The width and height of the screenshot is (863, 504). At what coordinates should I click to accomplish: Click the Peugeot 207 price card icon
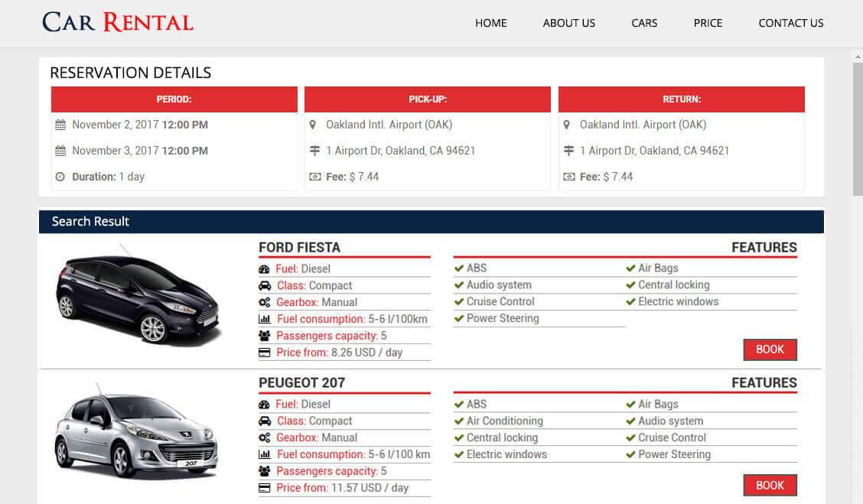coord(265,488)
